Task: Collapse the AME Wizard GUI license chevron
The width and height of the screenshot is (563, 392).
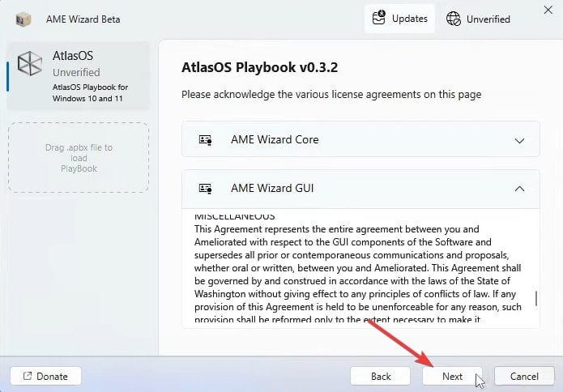Action: point(520,189)
